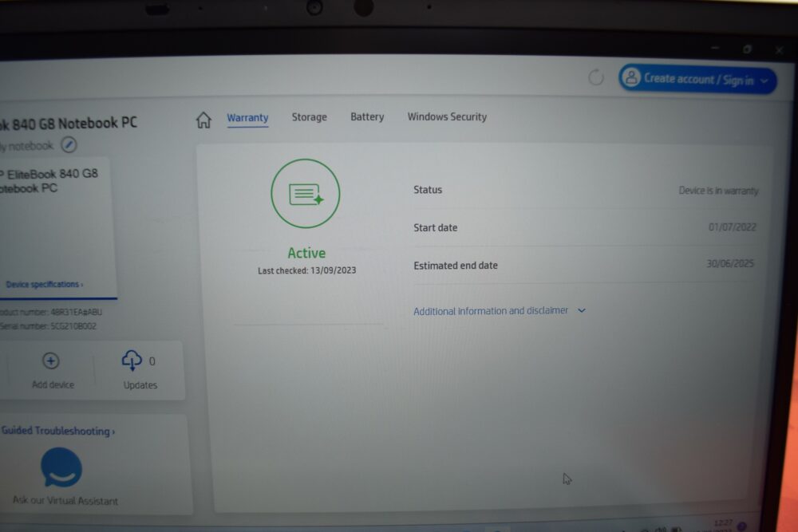Click 'Last checked: 13/09/2023' text
This screenshot has width=798, height=532.
(306, 270)
